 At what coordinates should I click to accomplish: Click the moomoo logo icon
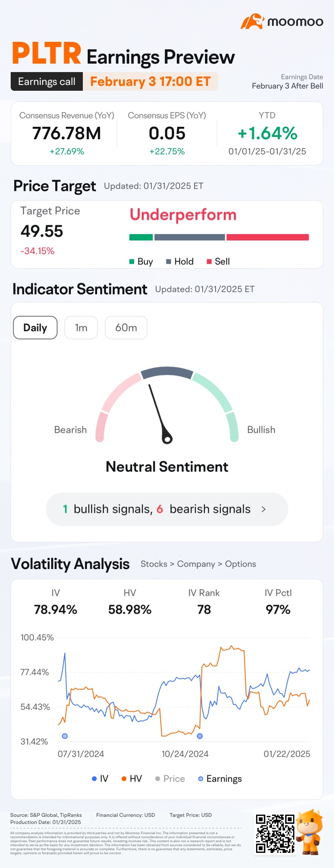252,21
